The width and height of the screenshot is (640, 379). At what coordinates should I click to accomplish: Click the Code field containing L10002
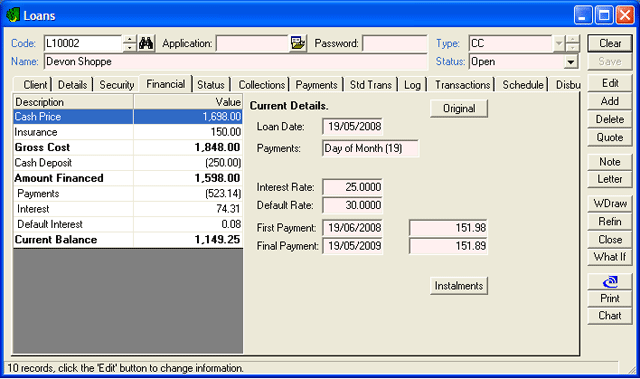pos(83,43)
